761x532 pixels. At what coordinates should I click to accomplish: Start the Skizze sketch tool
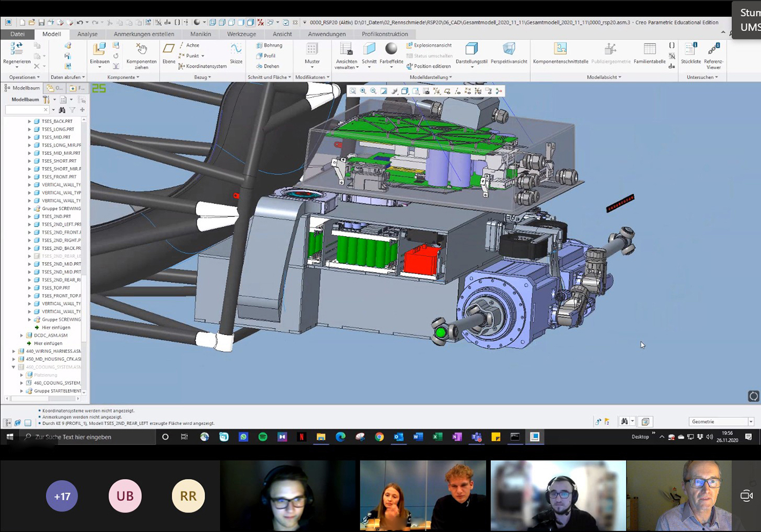coord(236,49)
